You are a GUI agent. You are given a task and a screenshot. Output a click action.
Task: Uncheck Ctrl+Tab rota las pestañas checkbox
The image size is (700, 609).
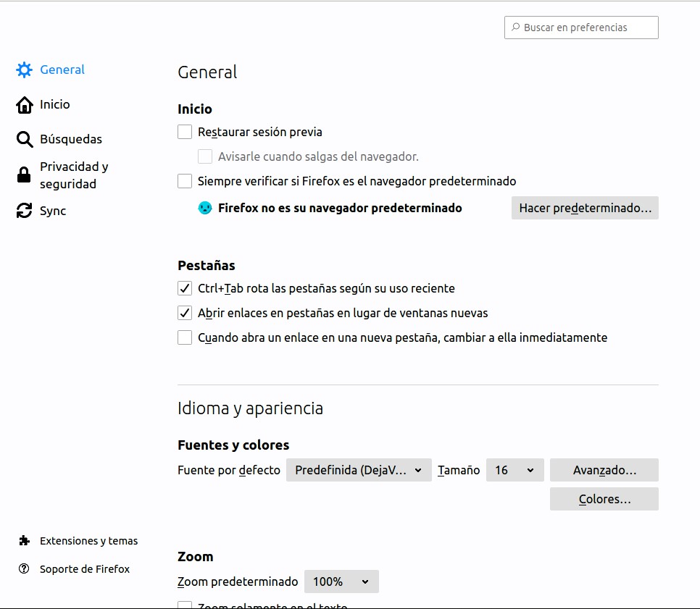coord(185,288)
